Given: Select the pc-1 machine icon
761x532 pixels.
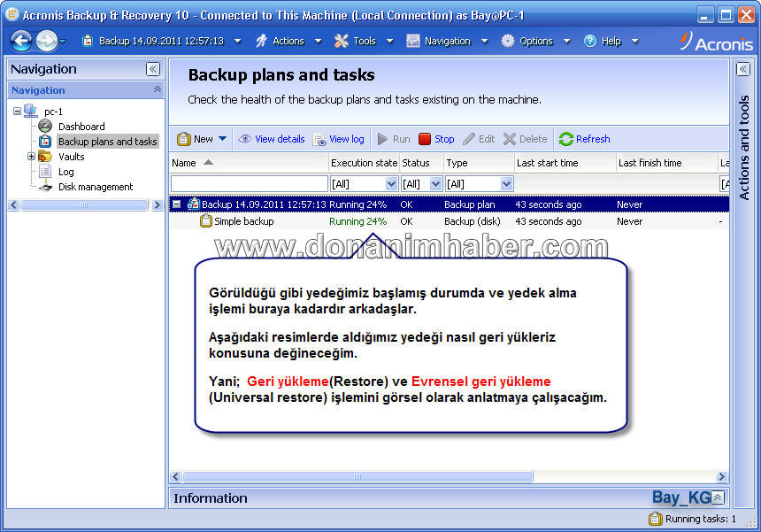Looking at the screenshot, I should coord(31,111).
